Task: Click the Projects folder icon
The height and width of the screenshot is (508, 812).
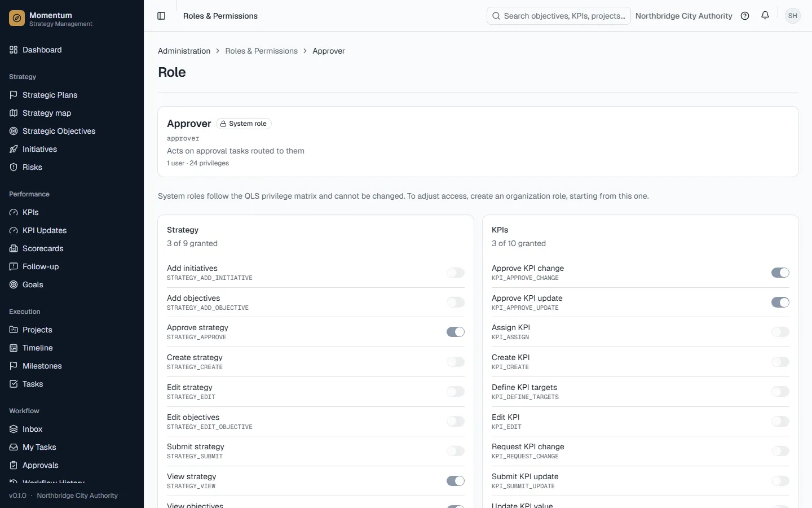Action: pyautogui.click(x=14, y=330)
